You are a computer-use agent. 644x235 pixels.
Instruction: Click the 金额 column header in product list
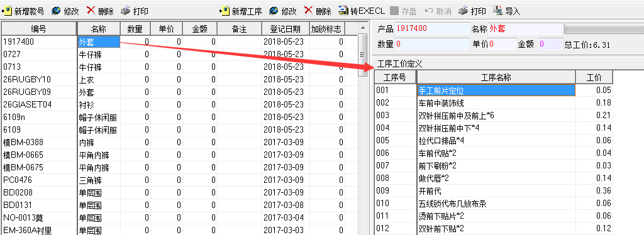click(199, 29)
